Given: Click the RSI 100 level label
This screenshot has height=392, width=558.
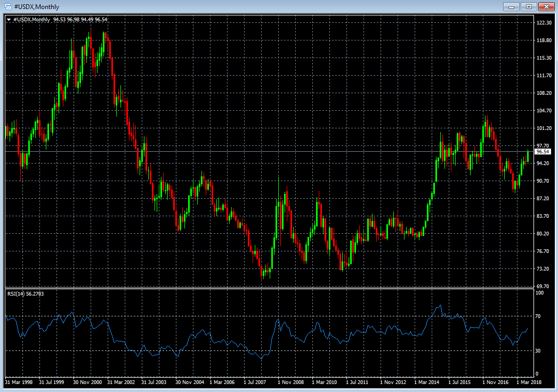Looking at the screenshot, I should (x=539, y=293).
